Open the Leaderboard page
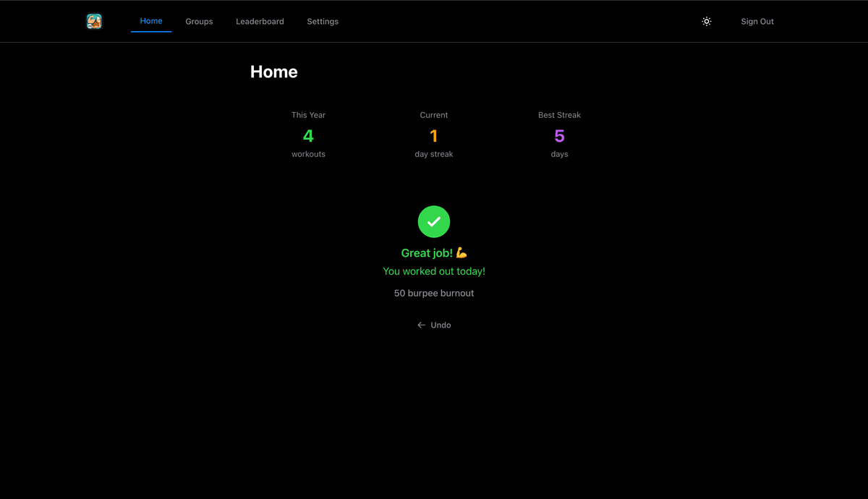The image size is (868, 499). point(260,22)
